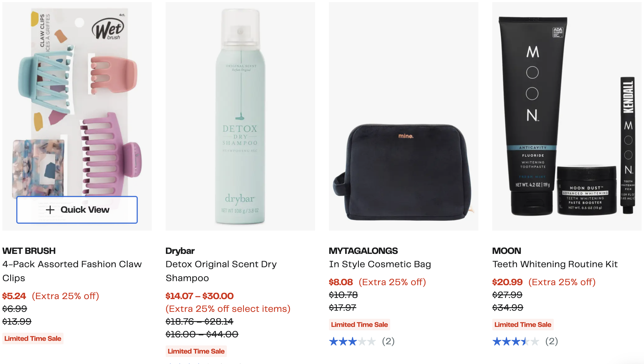Open In Style Cosmetic Bag title link
644x364 pixels.
[380, 264]
